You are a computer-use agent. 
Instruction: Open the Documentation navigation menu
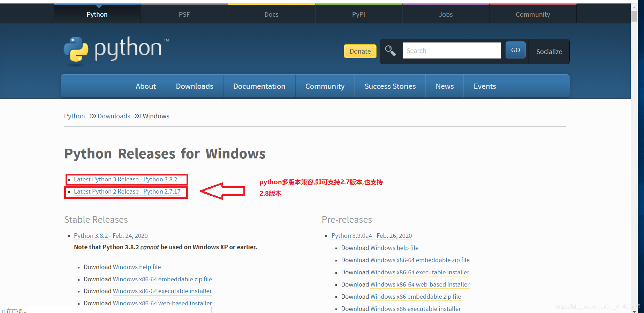[x=259, y=86]
